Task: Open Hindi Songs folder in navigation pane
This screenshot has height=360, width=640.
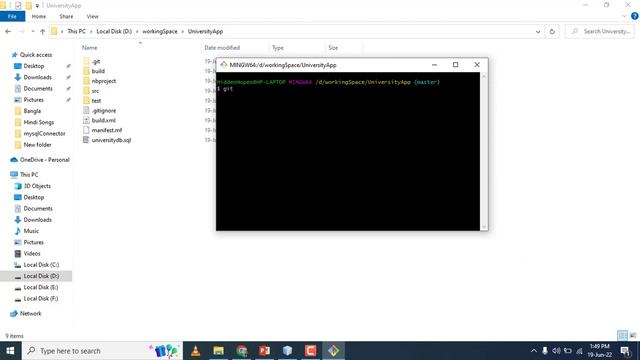Action: click(38, 122)
